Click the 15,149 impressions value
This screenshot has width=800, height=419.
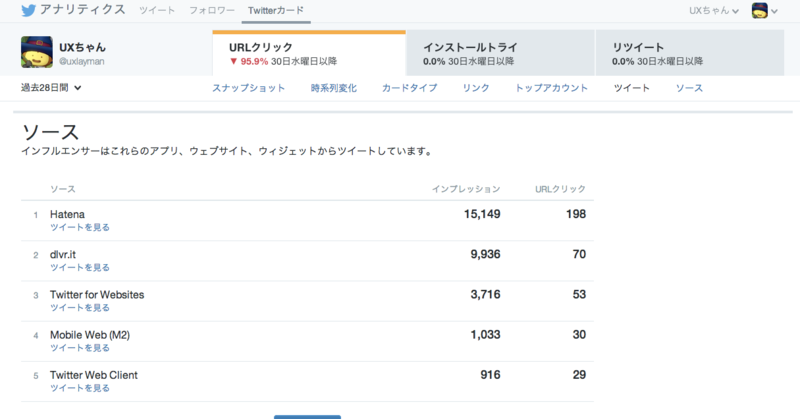pyautogui.click(x=482, y=214)
